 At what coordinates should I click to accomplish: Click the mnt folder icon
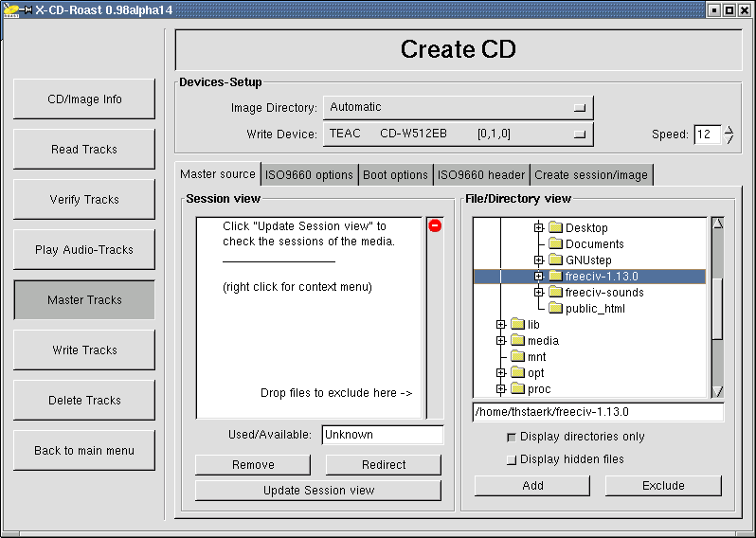pos(518,356)
